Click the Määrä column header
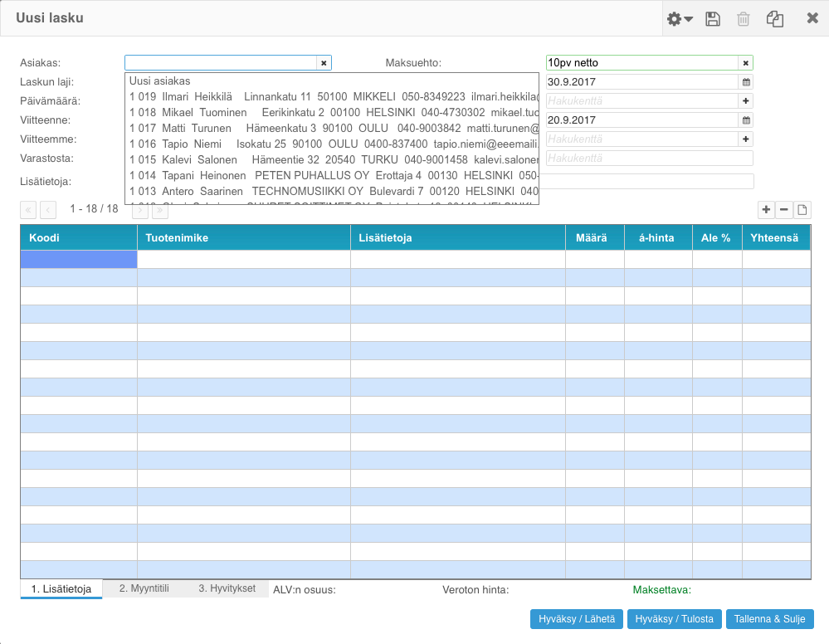 (595, 238)
